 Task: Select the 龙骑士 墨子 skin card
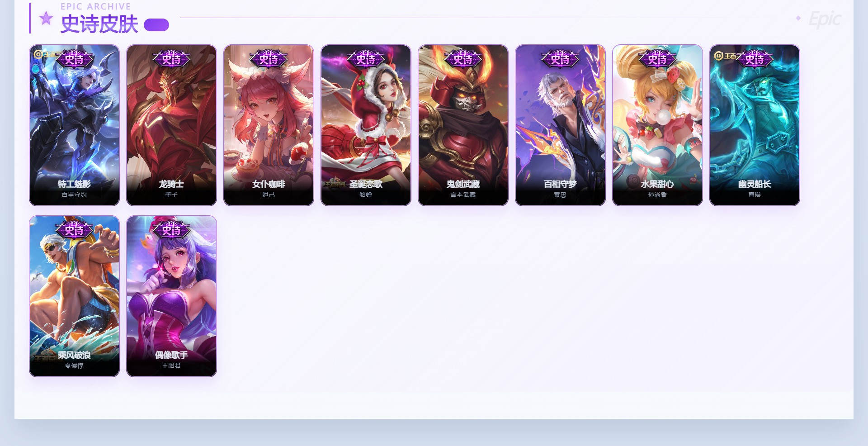tap(171, 125)
